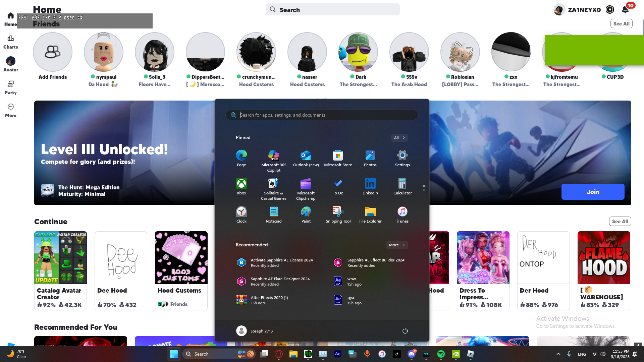Click the Windows Start button on taskbar
644x362 pixels.
[174, 354]
